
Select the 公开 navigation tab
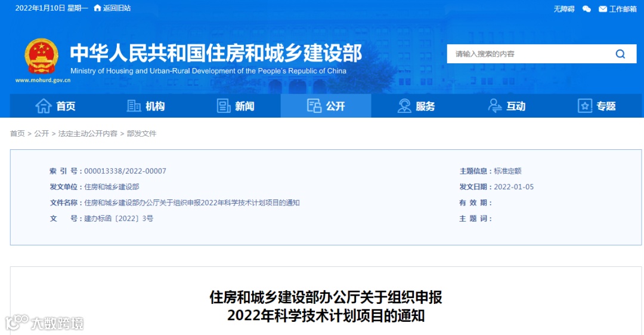pos(326,106)
